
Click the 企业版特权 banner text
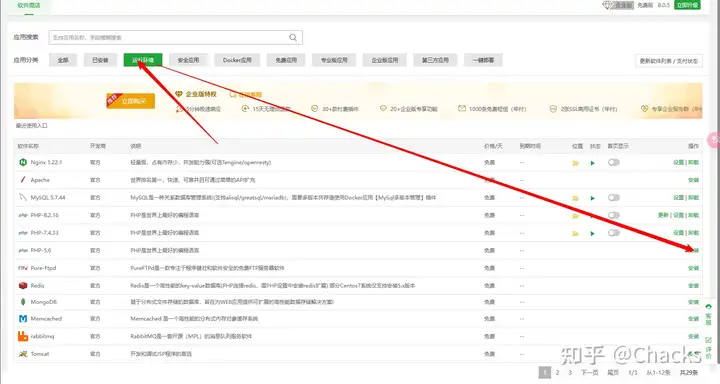pyautogui.click(x=201, y=94)
